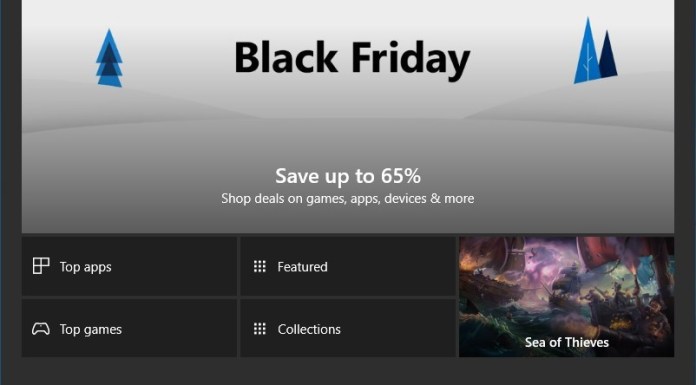The width and height of the screenshot is (696, 385).
Task: Click the dotted grid icon next to Collections
Action: (x=260, y=329)
